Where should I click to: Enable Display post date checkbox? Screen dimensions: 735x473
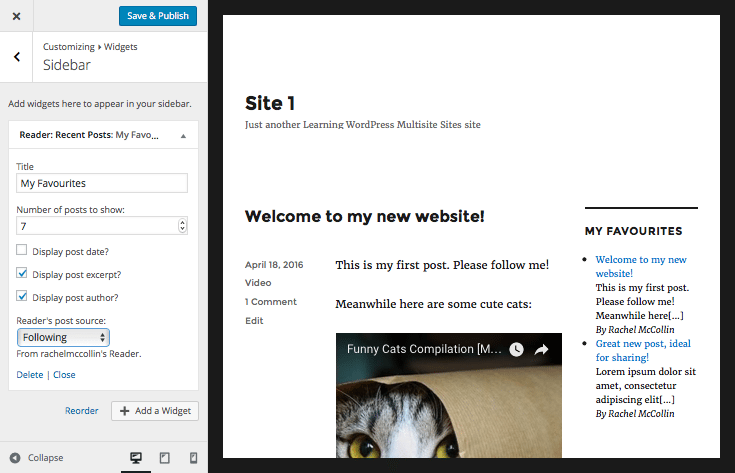[x=22, y=250]
